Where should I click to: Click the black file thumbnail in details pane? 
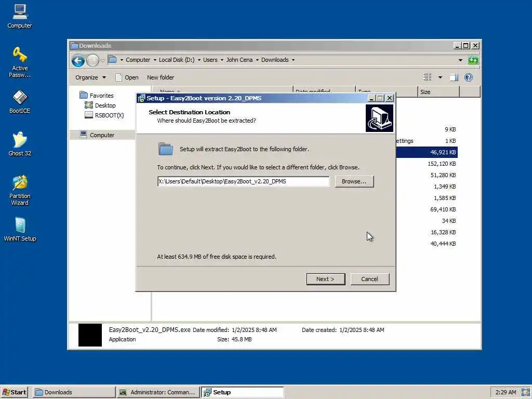coord(90,335)
